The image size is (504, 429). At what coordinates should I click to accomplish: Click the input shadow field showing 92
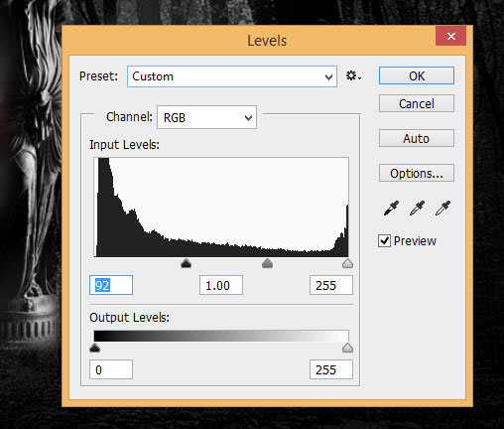tap(111, 285)
